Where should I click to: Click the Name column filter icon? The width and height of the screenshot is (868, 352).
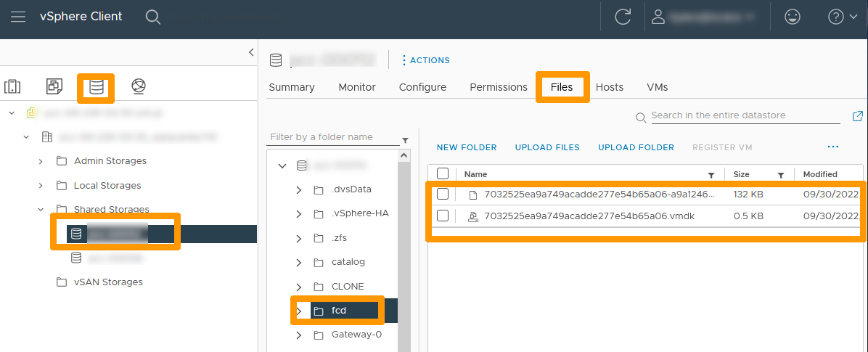(x=711, y=175)
